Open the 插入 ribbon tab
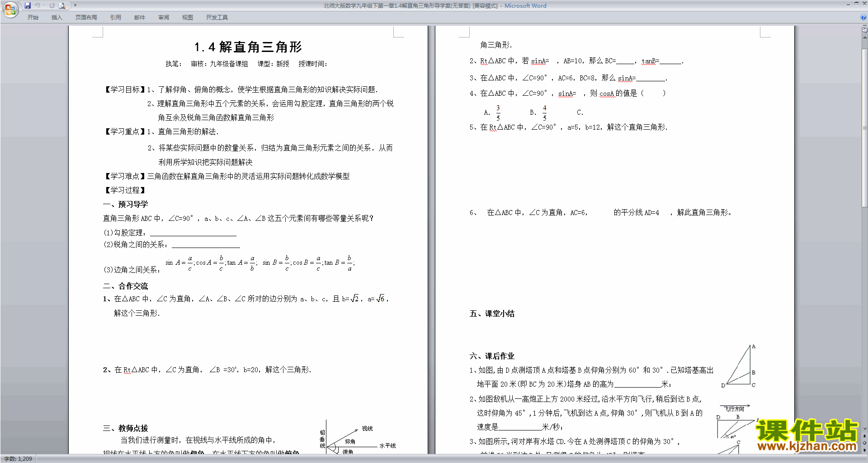 point(57,17)
